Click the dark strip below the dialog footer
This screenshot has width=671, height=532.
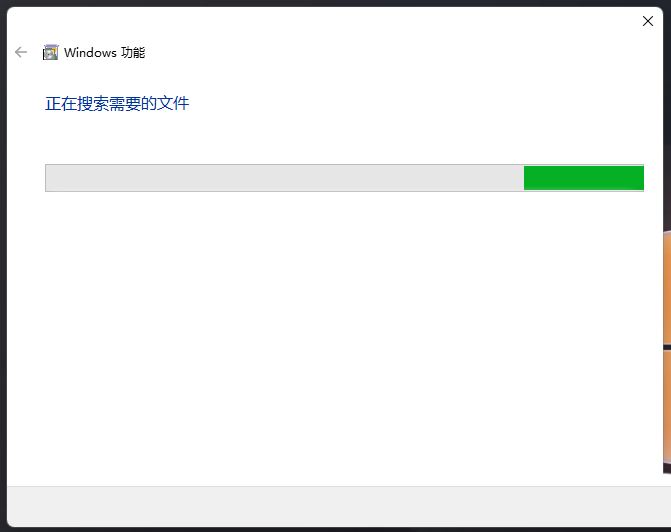tap(335, 530)
